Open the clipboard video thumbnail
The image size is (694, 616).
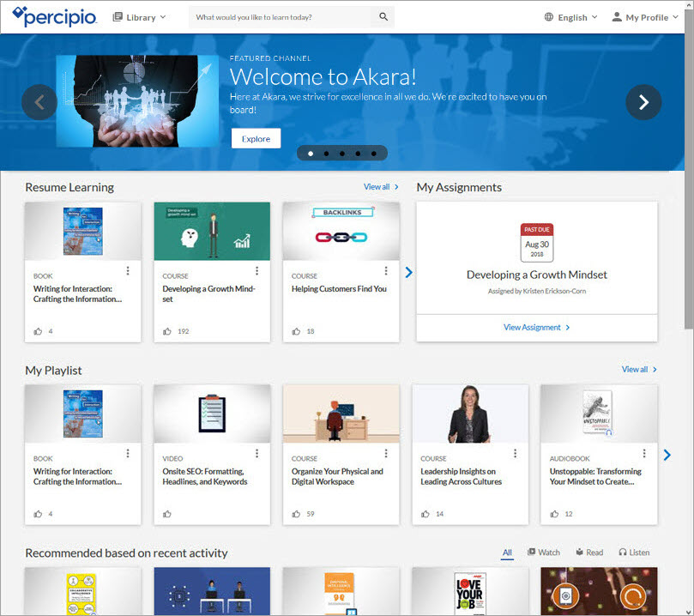coord(212,414)
